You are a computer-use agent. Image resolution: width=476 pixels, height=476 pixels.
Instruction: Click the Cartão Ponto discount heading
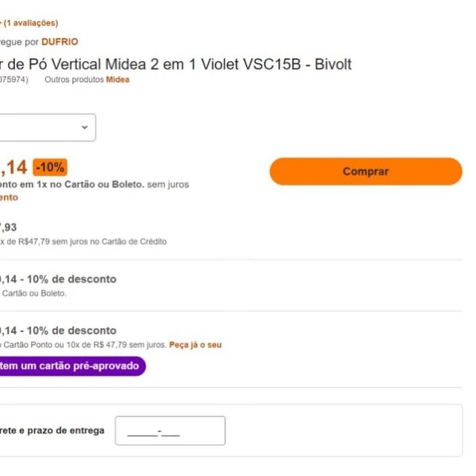pyautogui.click(x=58, y=330)
